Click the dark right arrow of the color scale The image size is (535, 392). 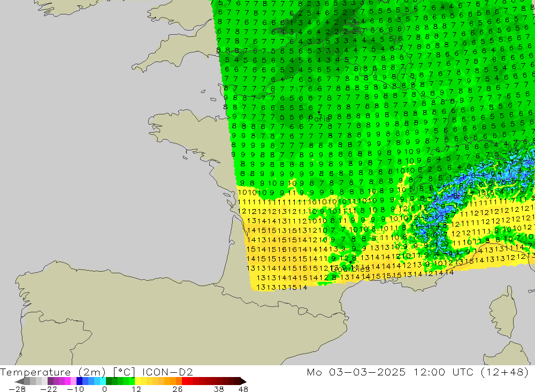243,381
